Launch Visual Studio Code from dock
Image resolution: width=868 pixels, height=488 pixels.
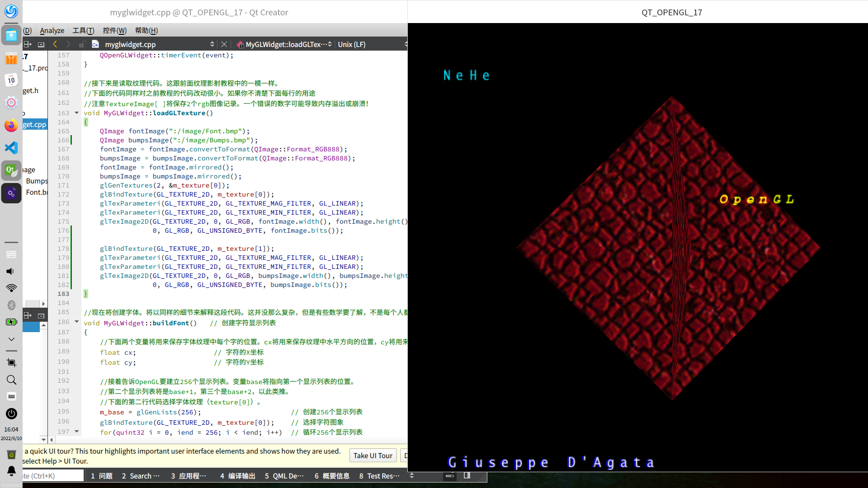11,148
